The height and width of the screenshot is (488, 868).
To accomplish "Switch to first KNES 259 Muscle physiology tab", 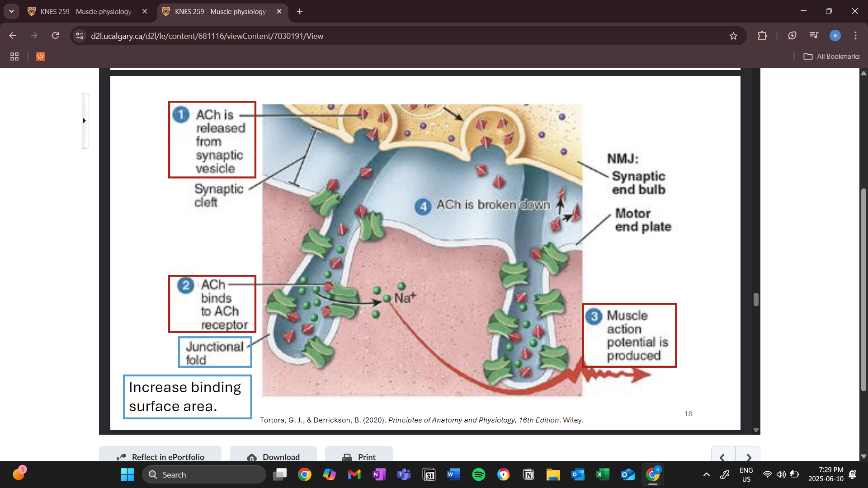I will pos(86,12).
